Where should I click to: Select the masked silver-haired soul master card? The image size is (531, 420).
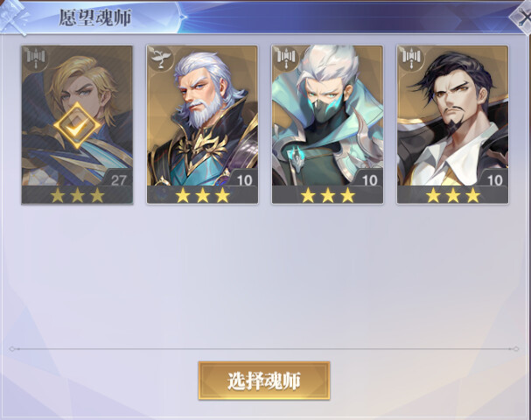pyautogui.click(x=327, y=124)
